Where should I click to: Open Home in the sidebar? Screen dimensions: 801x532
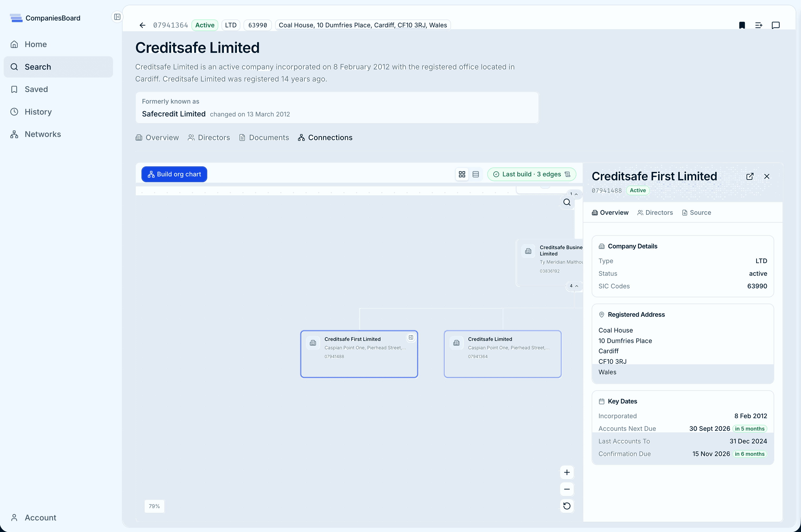point(58,44)
